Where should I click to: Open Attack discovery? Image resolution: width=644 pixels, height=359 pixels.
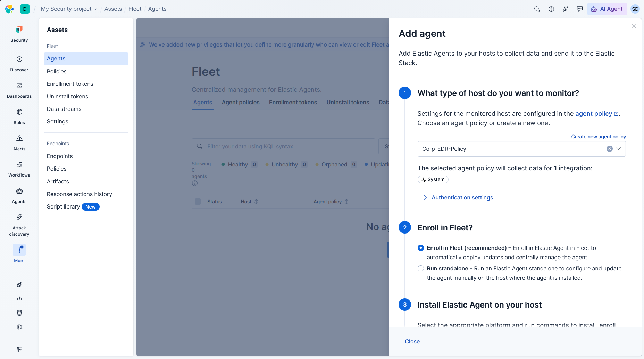19,225
